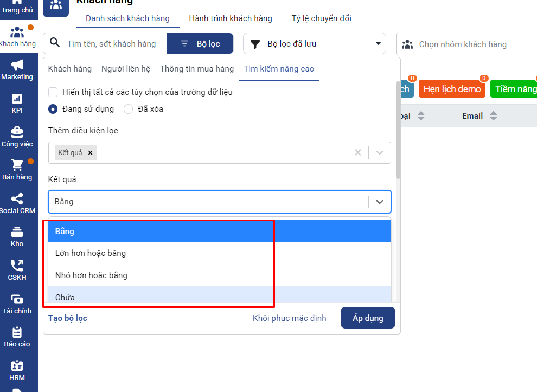Open the 'Thông tin mua hàng' tab
537x392 pixels.
197,69
